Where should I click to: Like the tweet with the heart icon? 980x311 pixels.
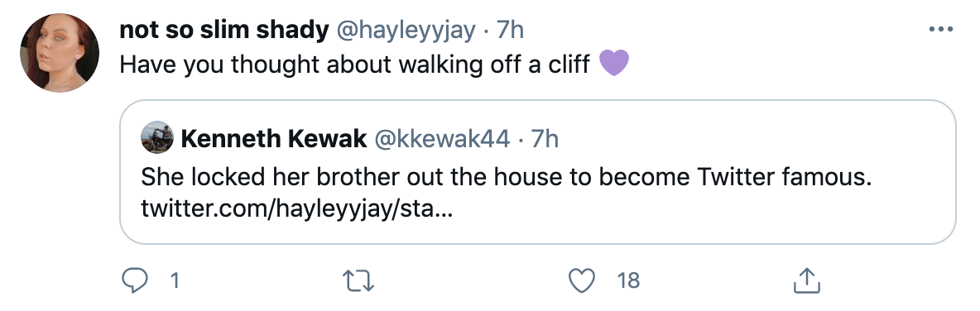coord(581,281)
